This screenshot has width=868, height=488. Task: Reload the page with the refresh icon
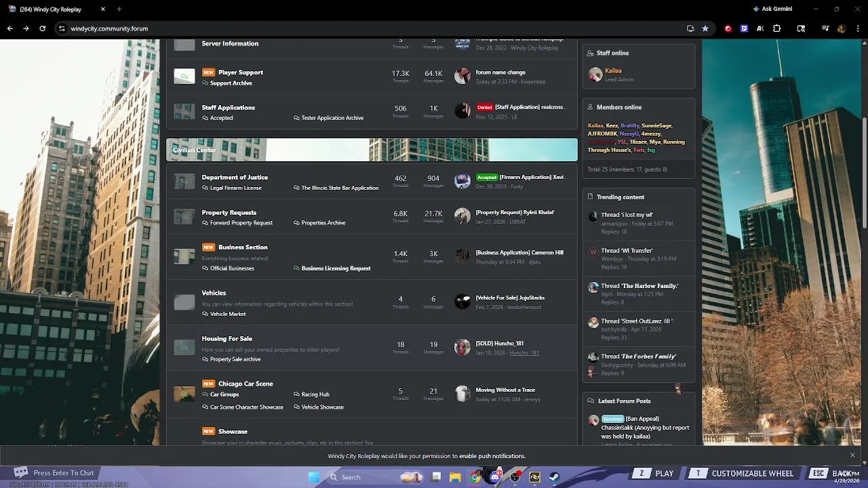pyautogui.click(x=42, y=28)
